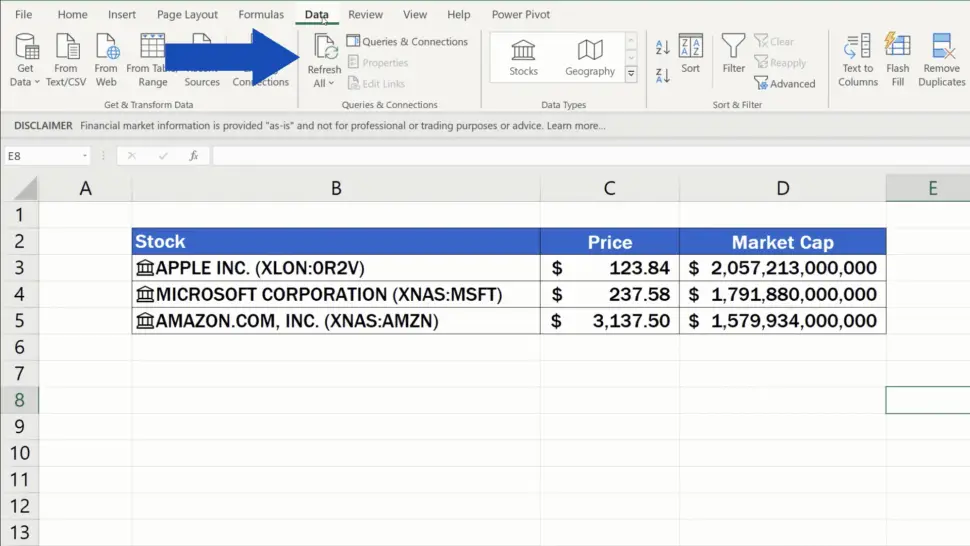Select the Price header cell
The height and width of the screenshot is (546, 970).
(609, 241)
